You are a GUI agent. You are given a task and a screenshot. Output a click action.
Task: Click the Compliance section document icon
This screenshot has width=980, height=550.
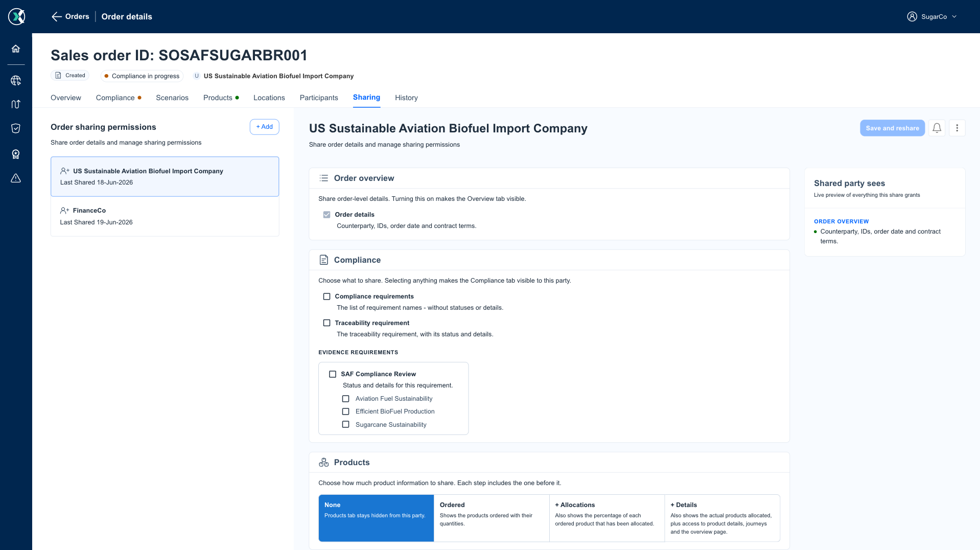pyautogui.click(x=324, y=260)
